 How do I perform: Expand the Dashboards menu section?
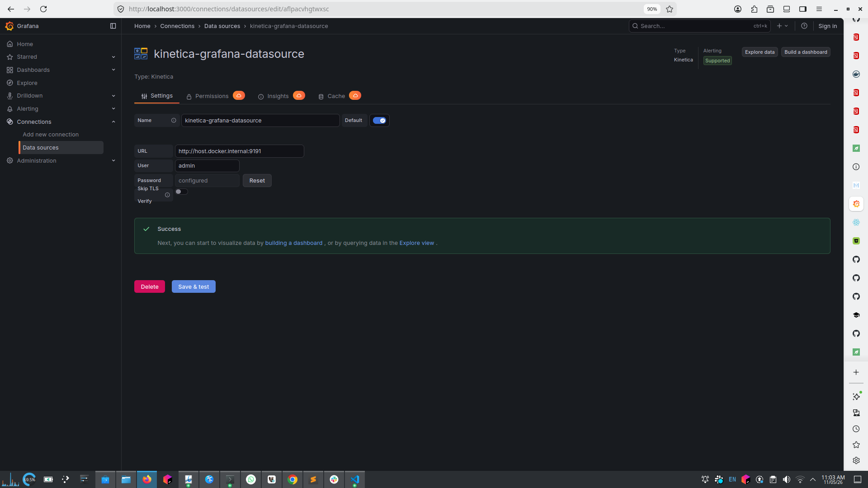click(113, 70)
